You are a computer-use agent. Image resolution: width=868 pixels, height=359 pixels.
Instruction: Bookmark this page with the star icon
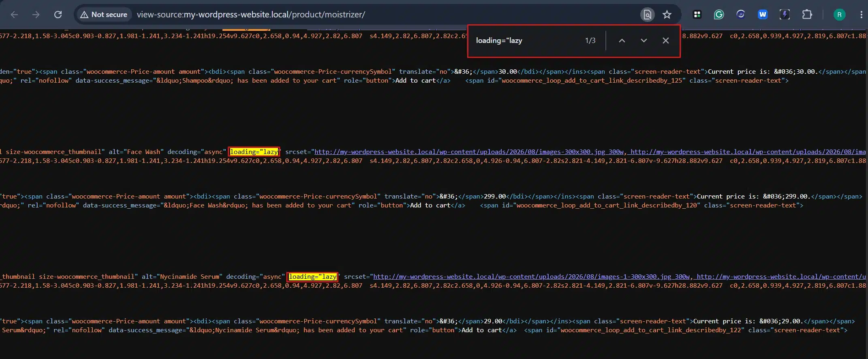[x=667, y=15]
